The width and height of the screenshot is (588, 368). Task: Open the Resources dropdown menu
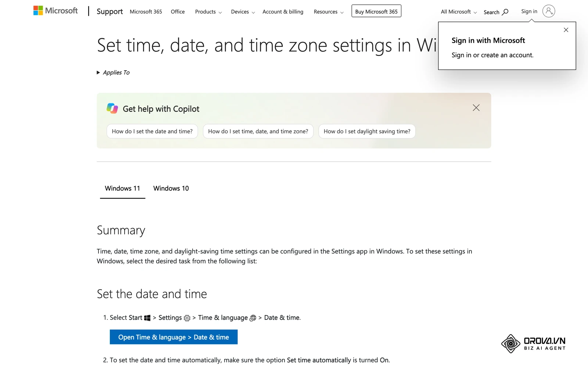coord(329,12)
